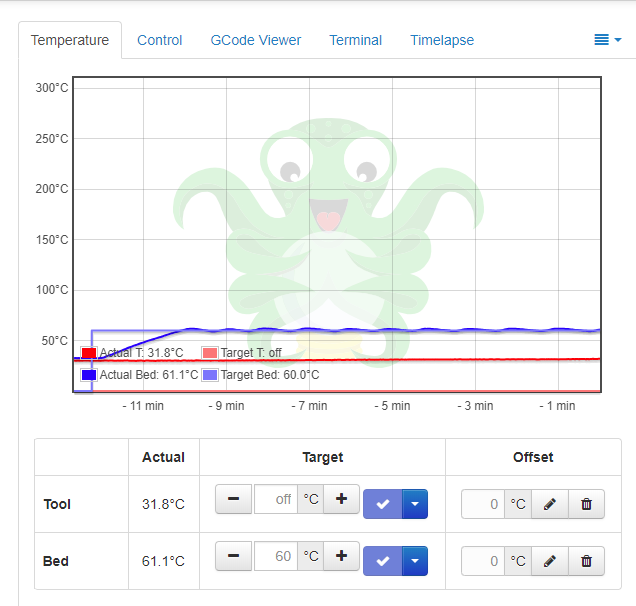Click the 'Target Bed: 60.0°C' legend label
Screen dimensions: 636x606
point(270,375)
